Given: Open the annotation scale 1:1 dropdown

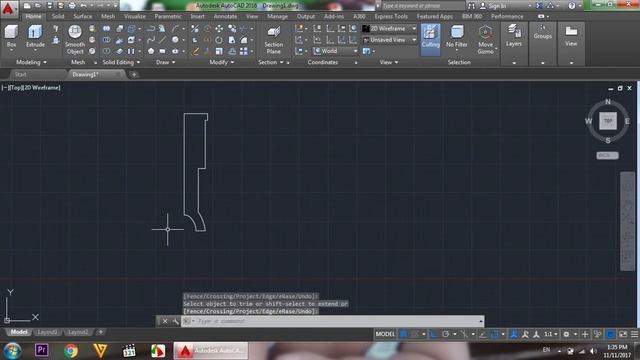Looking at the screenshot, I should [x=551, y=334].
